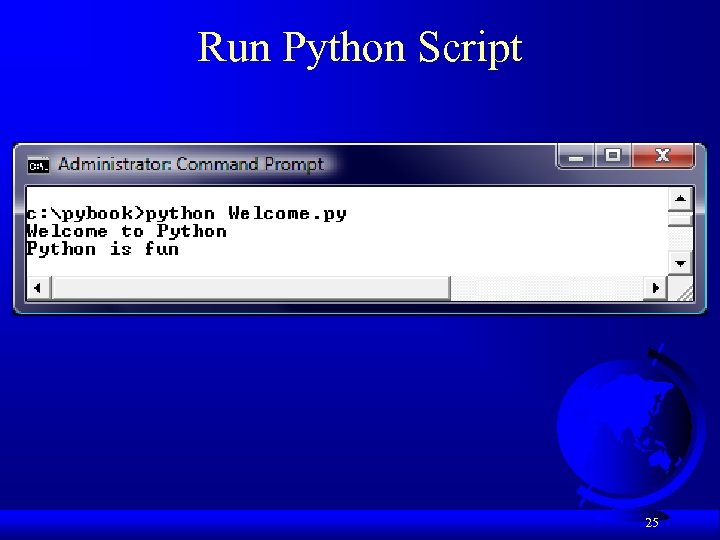Click the horizontal scrollbar thumb
The height and width of the screenshot is (540, 720).
pyautogui.click(x=251, y=288)
